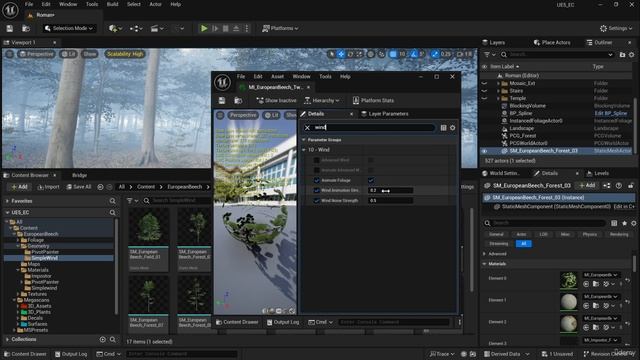Click Import in Content Browser
640x360 pixels.
point(49,187)
